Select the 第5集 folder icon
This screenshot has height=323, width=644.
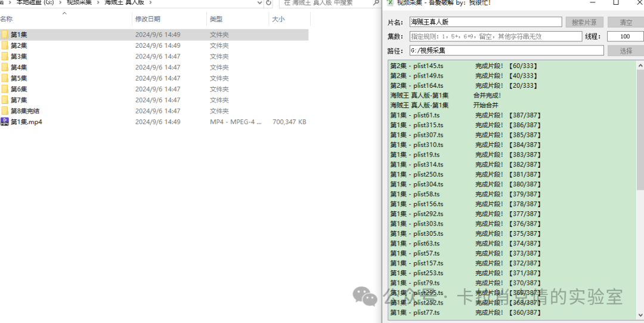pos(5,78)
